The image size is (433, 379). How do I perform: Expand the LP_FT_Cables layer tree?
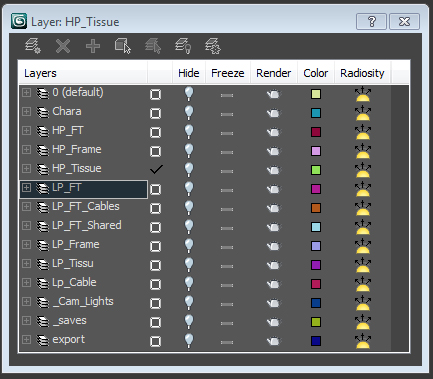[26, 206]
